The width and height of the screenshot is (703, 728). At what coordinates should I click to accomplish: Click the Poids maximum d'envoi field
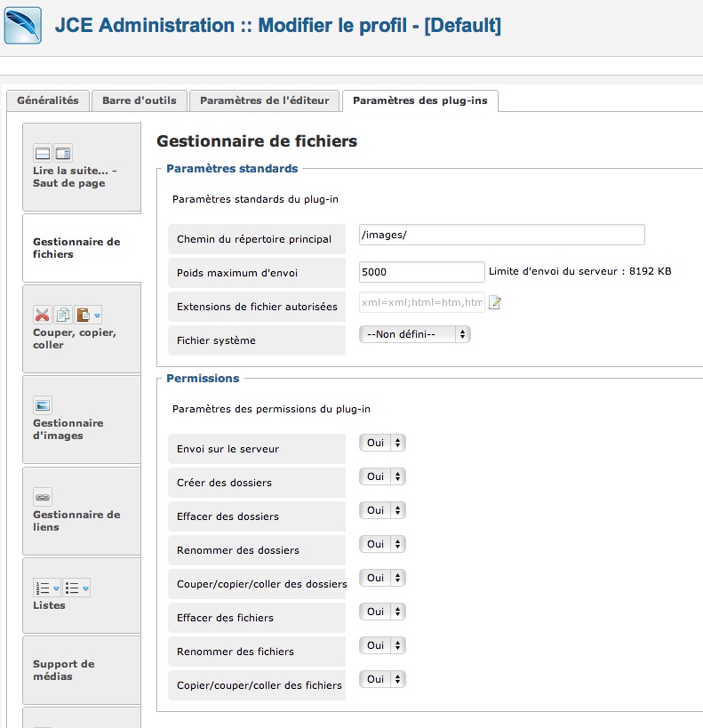pos(421,272)
